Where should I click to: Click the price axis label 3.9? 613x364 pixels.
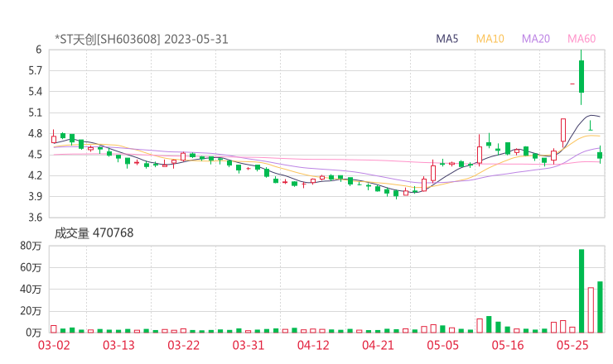(x=35, y=196)
